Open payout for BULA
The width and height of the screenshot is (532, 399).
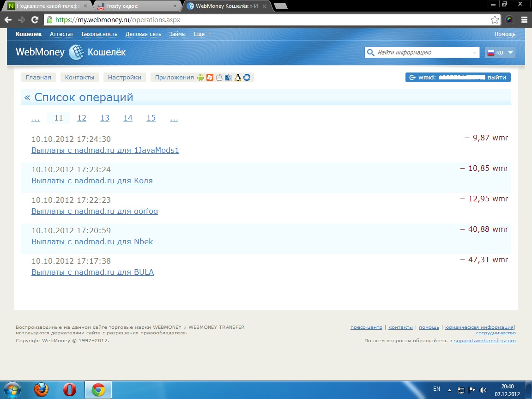[x=93, y=272]
